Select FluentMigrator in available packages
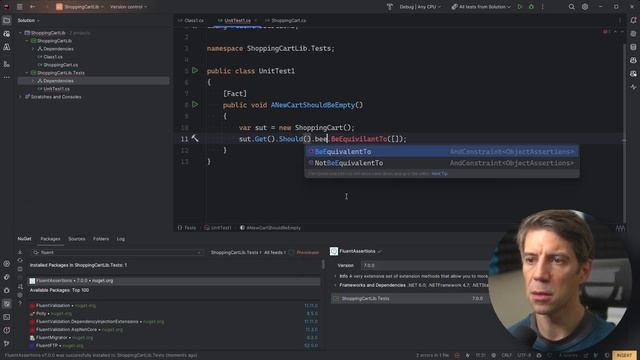The width and height of the screenshot is (640, 360). 174,338
